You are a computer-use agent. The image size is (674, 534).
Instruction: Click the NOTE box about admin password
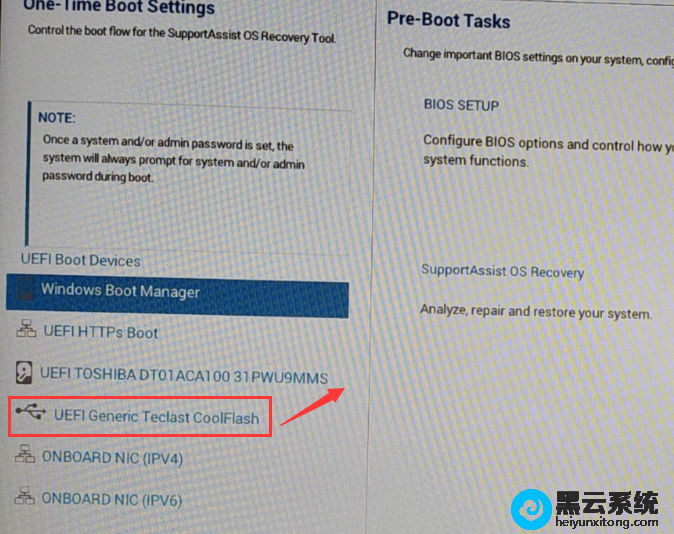(x=189, y=174)
